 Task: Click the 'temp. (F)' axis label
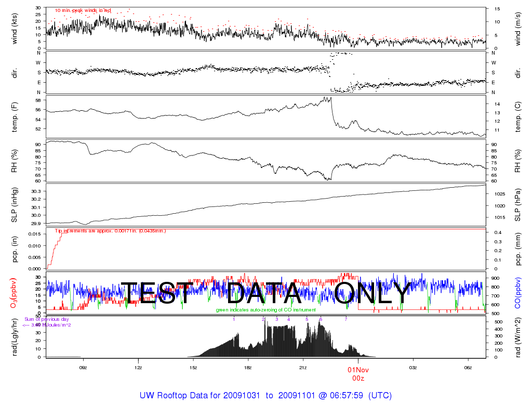click(14, 117)
